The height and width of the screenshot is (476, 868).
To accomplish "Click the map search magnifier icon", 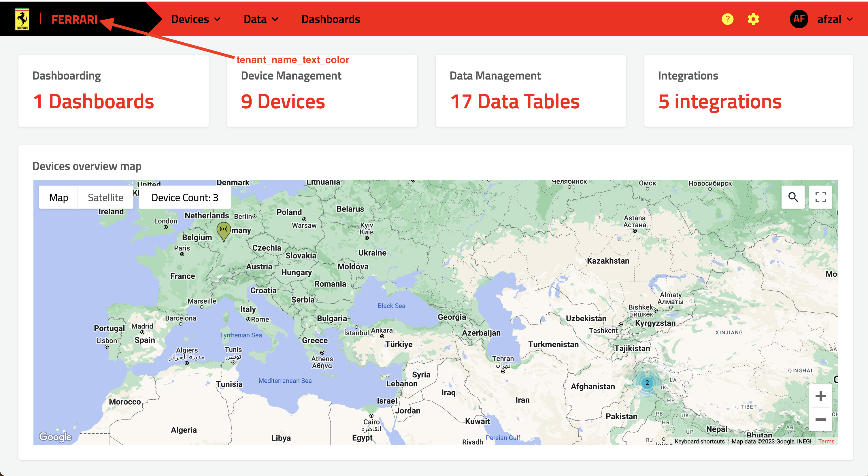I will tap(793, 197).
